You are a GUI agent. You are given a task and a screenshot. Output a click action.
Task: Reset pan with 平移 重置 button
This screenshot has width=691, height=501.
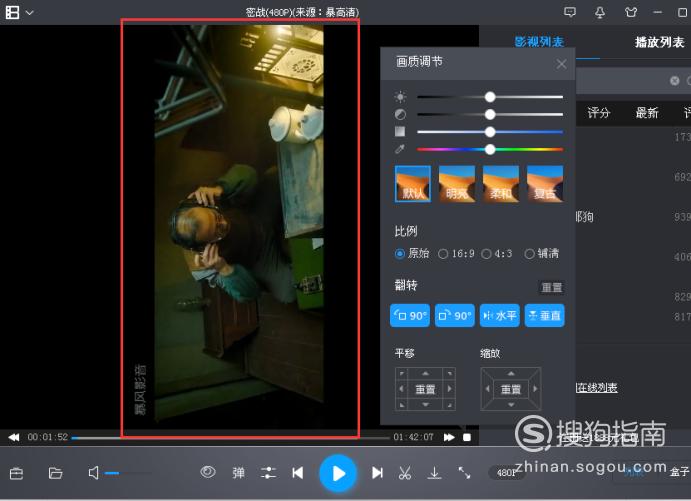pyautogui.click(x=425, y=389)
